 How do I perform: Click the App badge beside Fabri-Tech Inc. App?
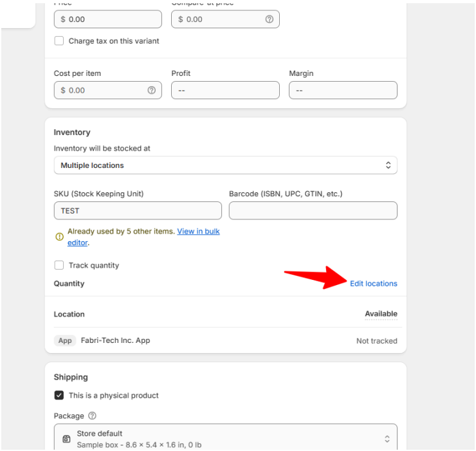pyautogui.click(x=65, y=340)
